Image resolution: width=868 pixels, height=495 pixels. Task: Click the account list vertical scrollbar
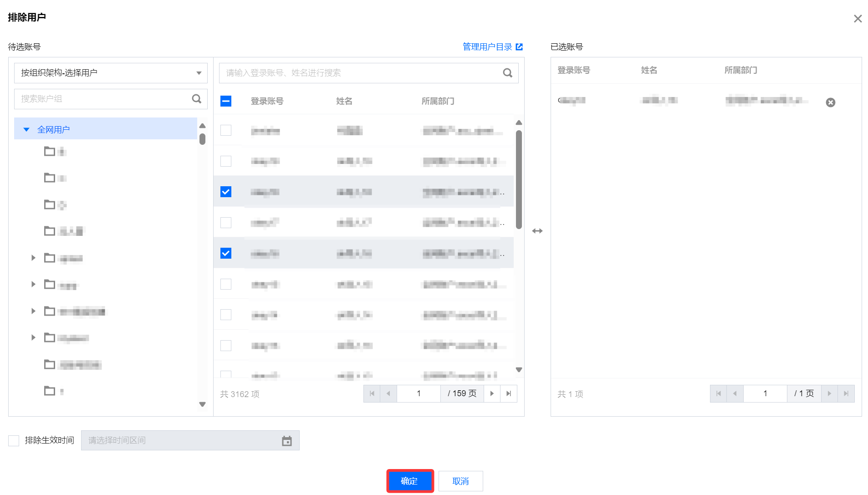pos(519,180)
